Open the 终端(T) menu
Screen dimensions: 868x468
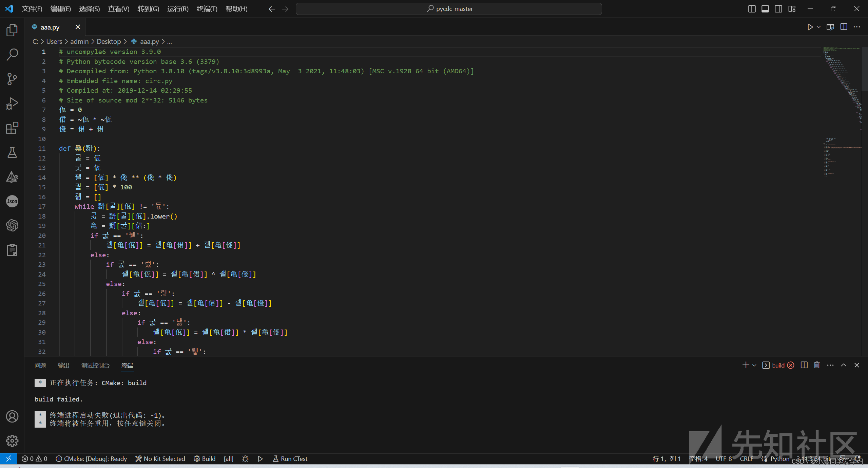(207, 9)
